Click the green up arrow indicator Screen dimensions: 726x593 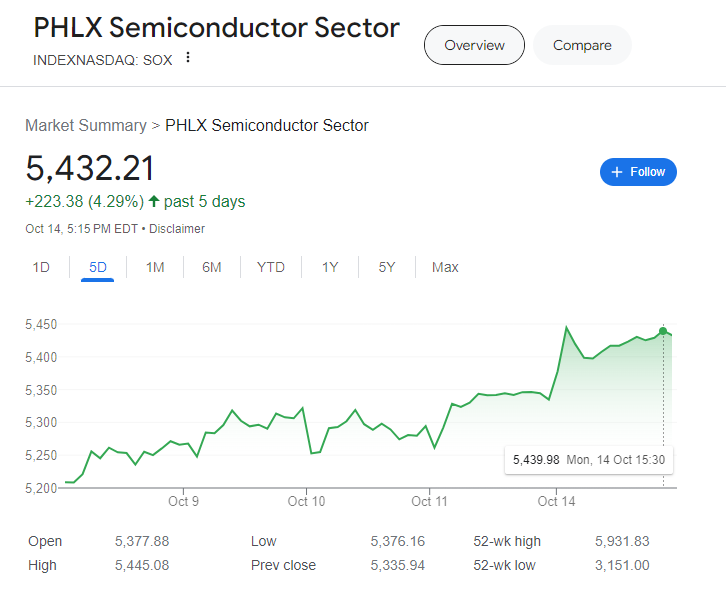(x=154, y=202)
